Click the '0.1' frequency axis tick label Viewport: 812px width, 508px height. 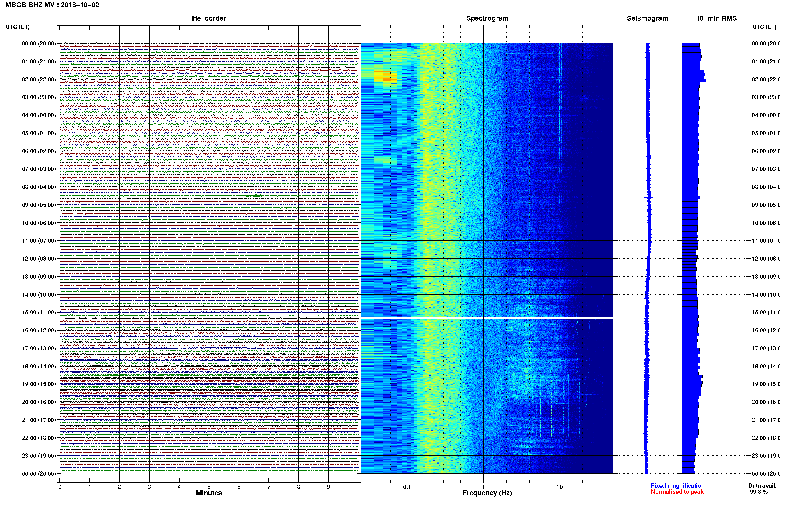407,487
